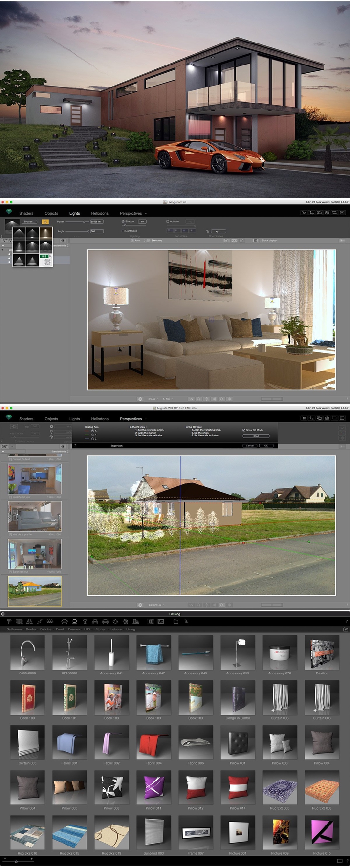The height and width of the screenshot is (868, 350).
Task: Switch to Shaders tab in Living room window
Action: (26, 213)
